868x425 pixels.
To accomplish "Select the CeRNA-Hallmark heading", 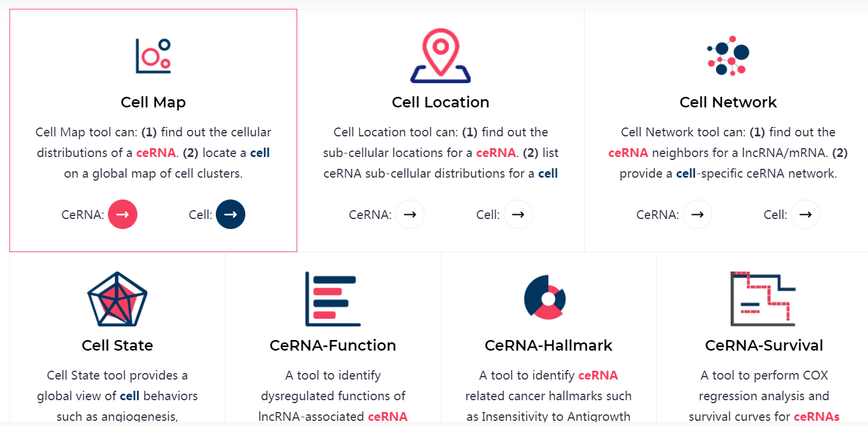I will pyautogui.click(x=548, y=345).
